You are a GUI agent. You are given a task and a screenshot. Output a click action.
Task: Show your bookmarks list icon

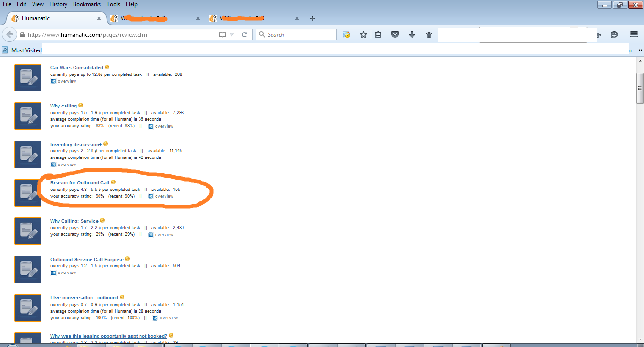tap(378, 34)
